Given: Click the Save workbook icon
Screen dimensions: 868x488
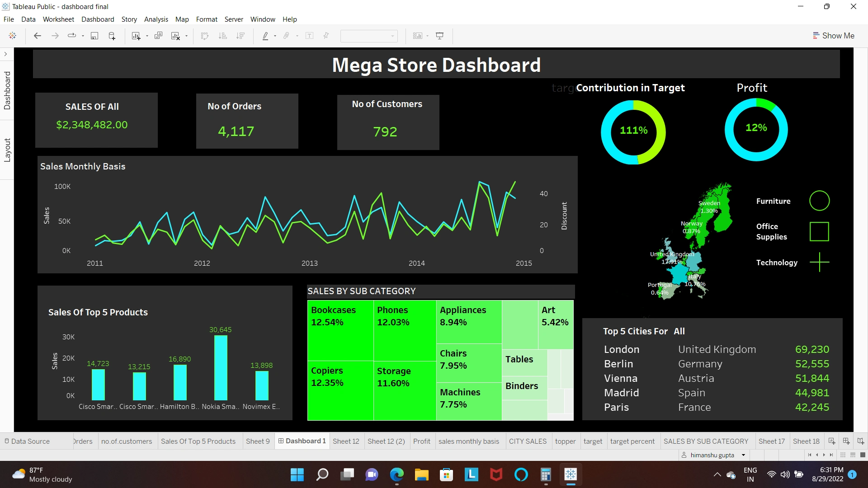Looking at the screenshot, I should [x=94, y=36].
